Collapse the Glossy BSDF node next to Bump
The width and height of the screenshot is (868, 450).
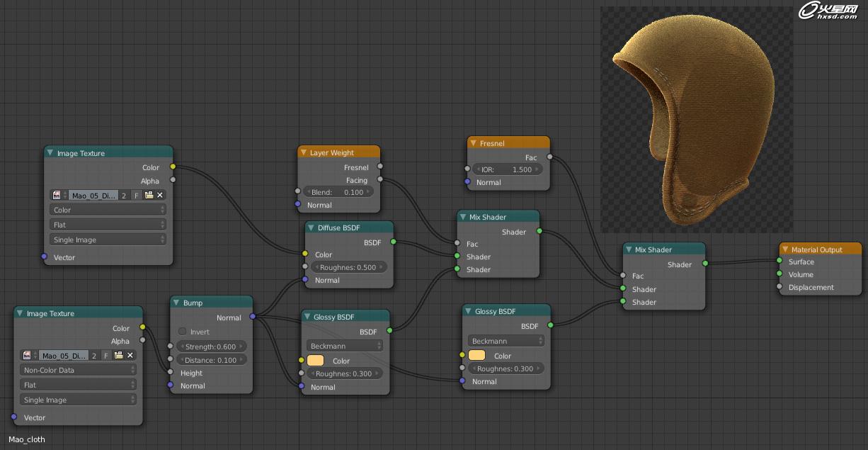[x=307, y=317]
